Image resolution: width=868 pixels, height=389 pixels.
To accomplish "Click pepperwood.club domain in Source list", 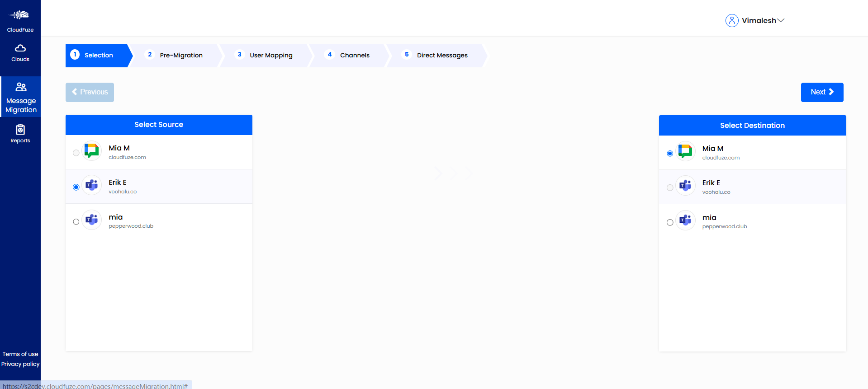I will [131, 226].
